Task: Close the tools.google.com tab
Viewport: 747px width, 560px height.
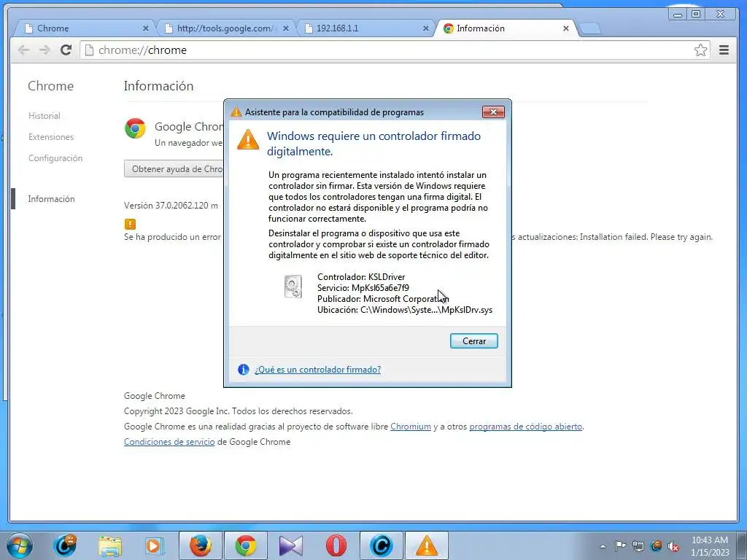Action: tap(286, 28)
